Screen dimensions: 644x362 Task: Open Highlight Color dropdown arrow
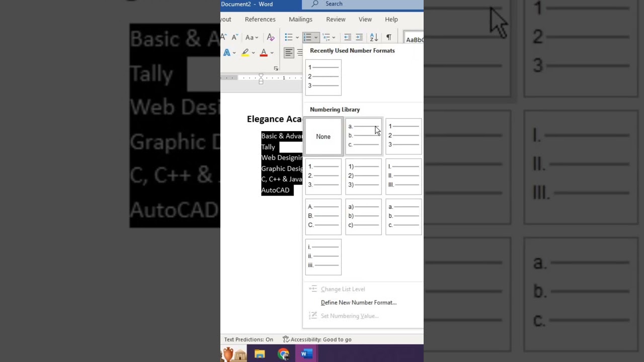coord(253,53)
